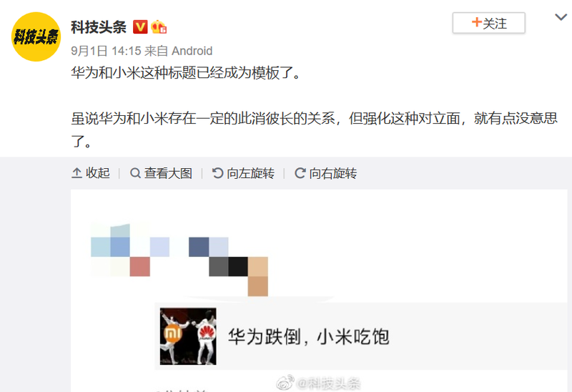This screenshot has width=572, height=392.
Task: Expand the post options chevron at top right
Action: 561,16
